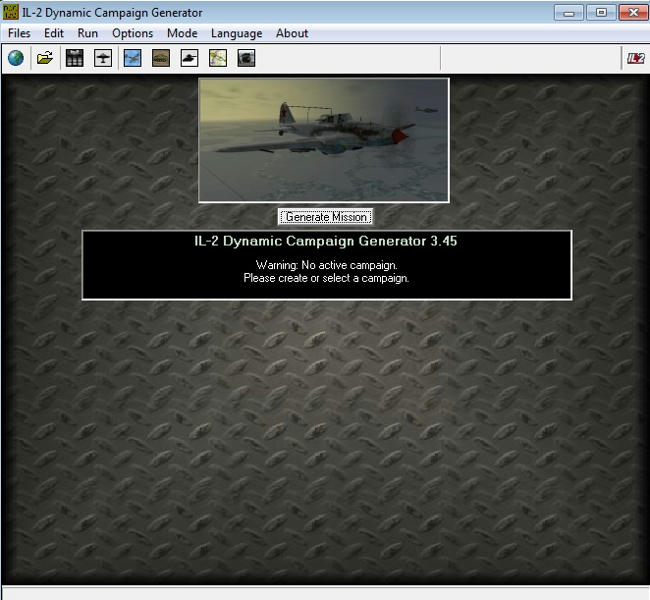Open the Files menu

[19, 33]
